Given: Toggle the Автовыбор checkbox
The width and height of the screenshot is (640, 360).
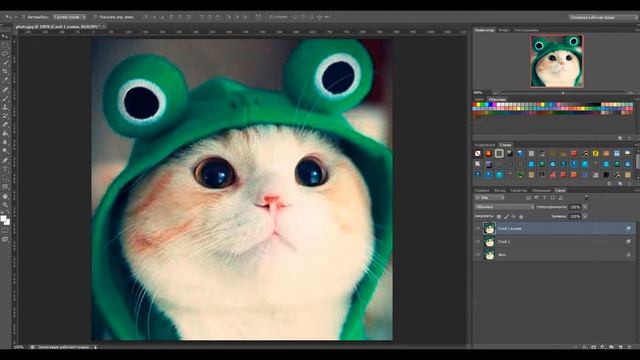Looking at the screenshot, I should (x=24, y=17).
